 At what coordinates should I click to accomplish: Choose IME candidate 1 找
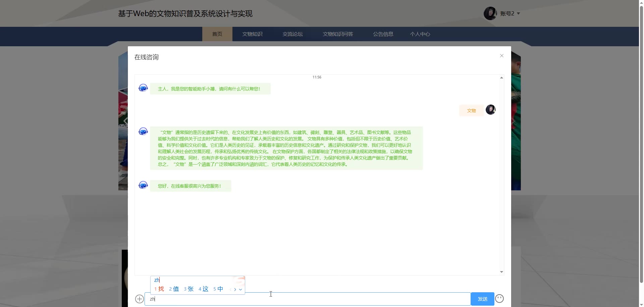click(x=159, y=289)
